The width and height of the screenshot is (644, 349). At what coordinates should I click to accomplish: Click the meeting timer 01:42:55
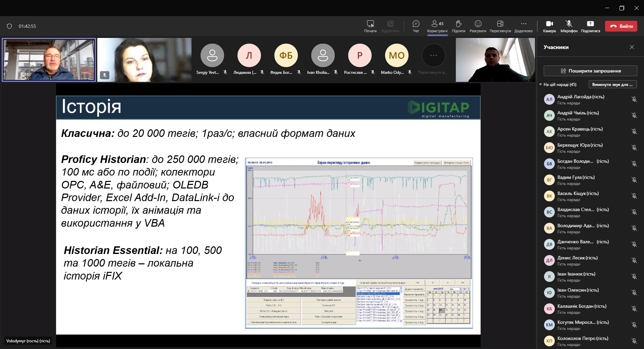[27, 26]
